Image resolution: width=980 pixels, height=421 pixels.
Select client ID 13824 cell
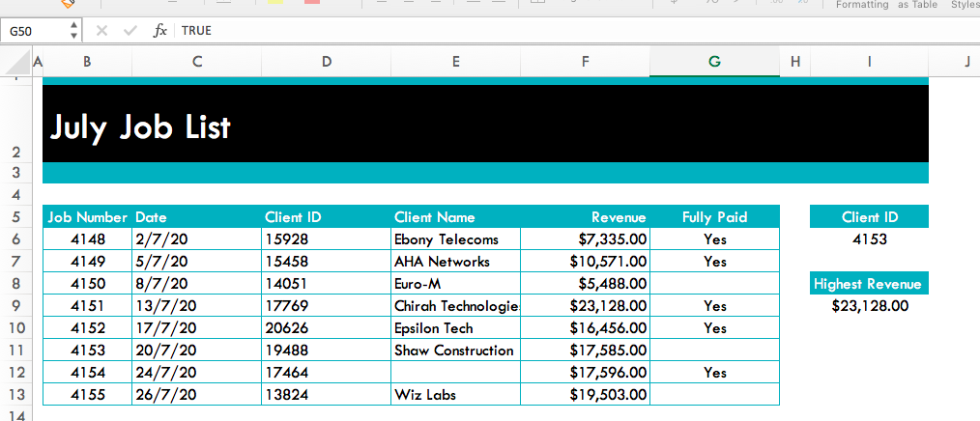tap(327, 395)
